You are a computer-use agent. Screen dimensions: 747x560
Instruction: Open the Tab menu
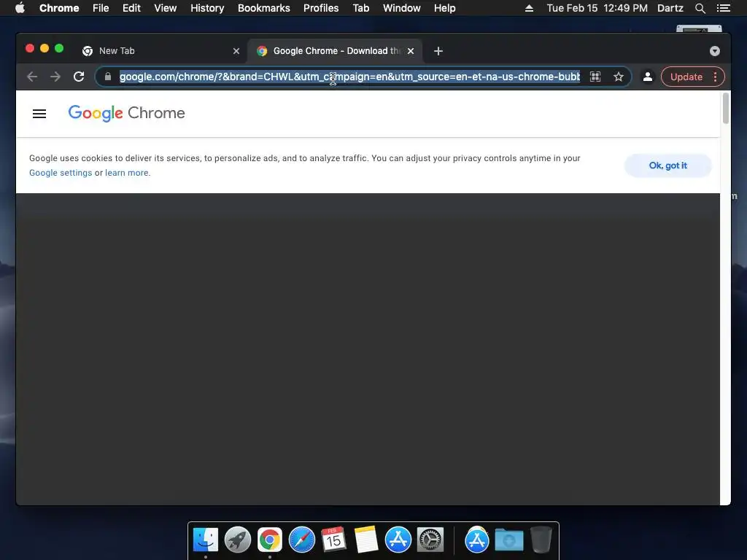(360, 8)
